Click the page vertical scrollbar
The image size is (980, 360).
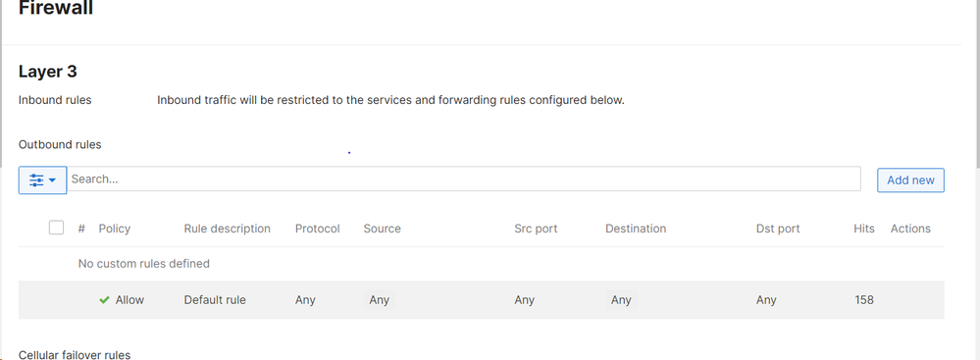(x=977, y=84)
